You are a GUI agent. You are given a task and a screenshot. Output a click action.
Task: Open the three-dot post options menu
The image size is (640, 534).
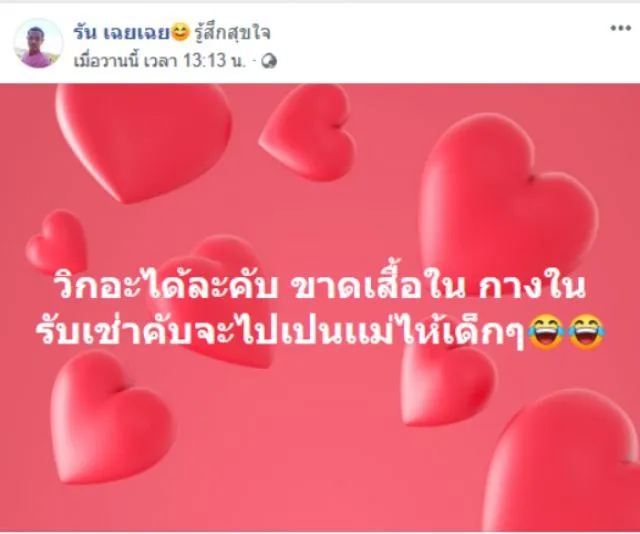[x=620, y=28]
